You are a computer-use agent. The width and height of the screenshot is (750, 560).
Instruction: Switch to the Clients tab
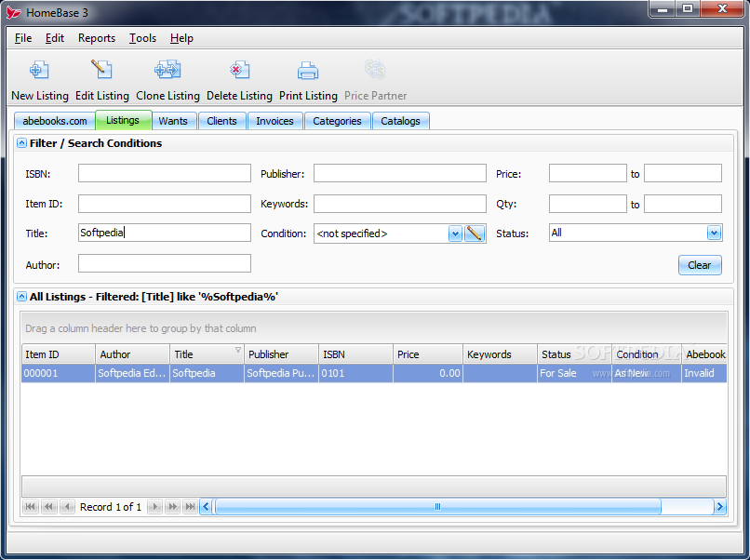click(x=221, y=121)
